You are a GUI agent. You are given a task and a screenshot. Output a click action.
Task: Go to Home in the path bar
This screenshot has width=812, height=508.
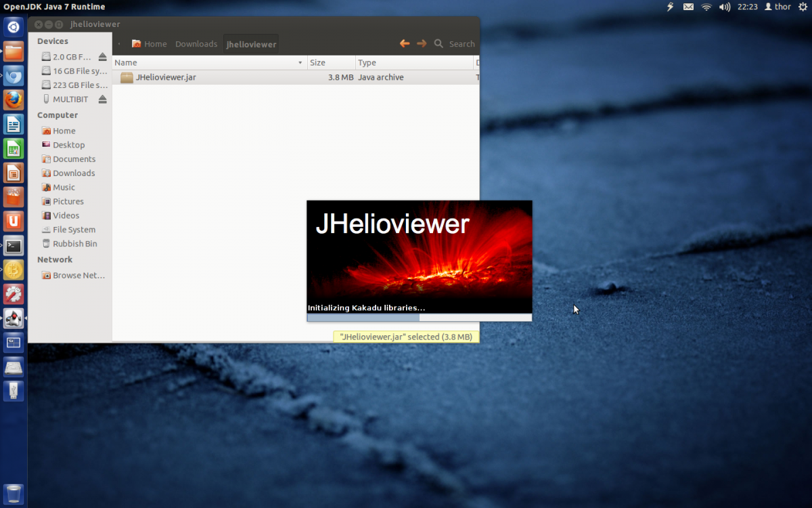[150, 43]
